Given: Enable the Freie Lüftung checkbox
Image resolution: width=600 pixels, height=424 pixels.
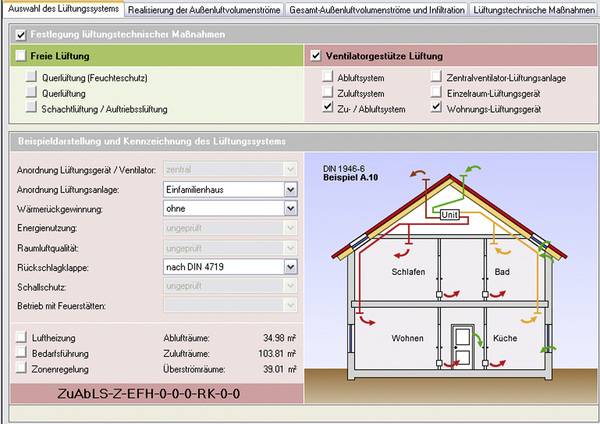Looking at the screenshot, I should coord(23,56).
